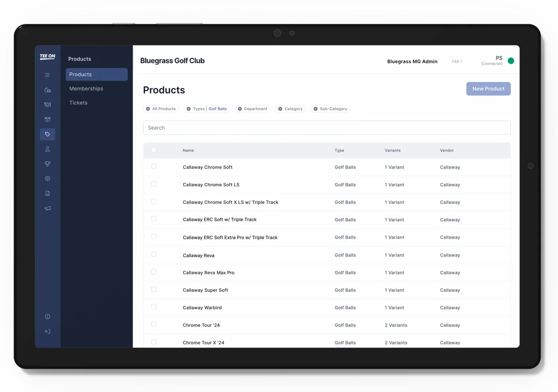Open Callaway ERC Soft Extra Pro w/ Triple Track
Viewport: 558px width, 392px height.
coord(230,237)
